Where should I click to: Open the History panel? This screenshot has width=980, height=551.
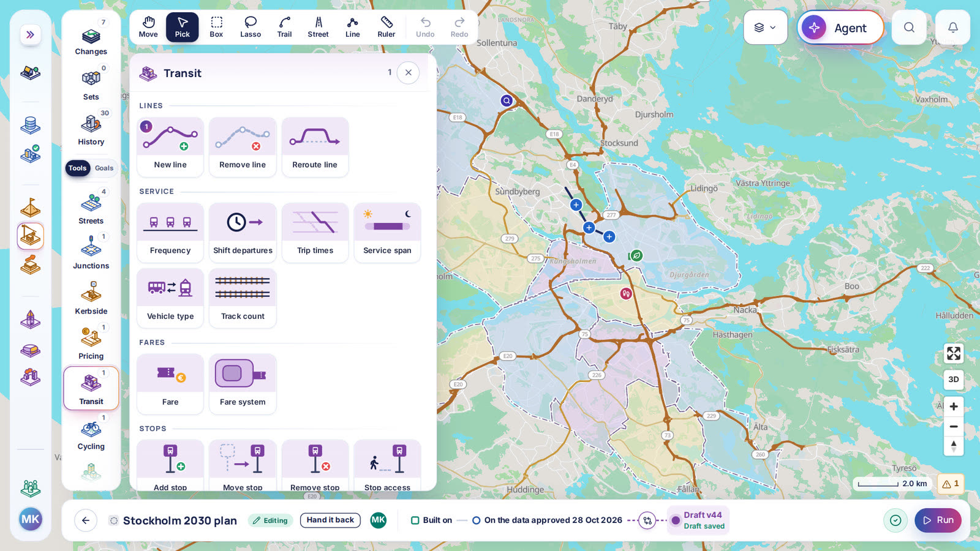coord(91,129)
